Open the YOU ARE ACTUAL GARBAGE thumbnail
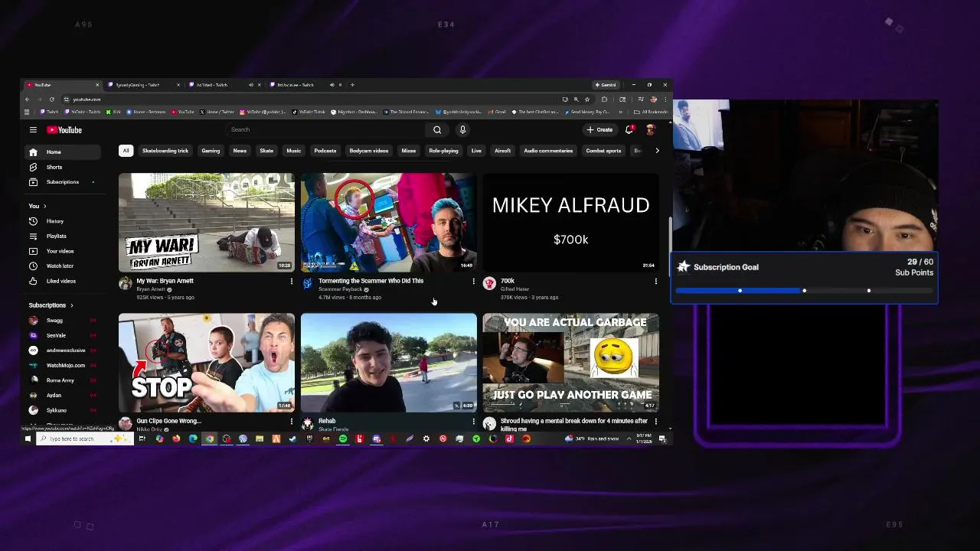Screen dimensions: 980x551 (571, 363)
